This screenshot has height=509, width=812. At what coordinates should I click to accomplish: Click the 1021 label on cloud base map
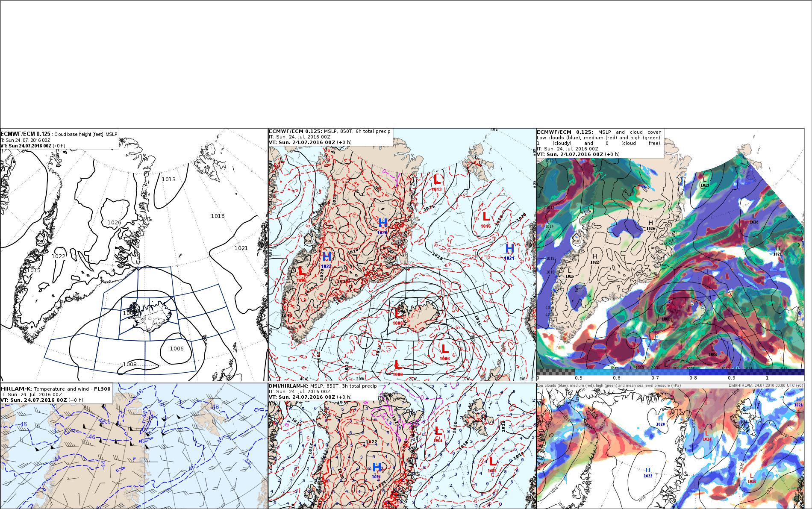click(x=241, y=248)
